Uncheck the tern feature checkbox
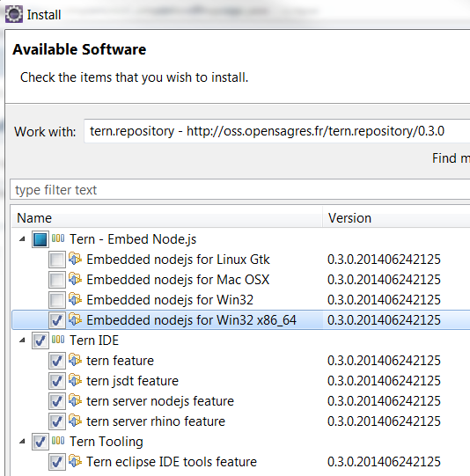 point(57,361)
